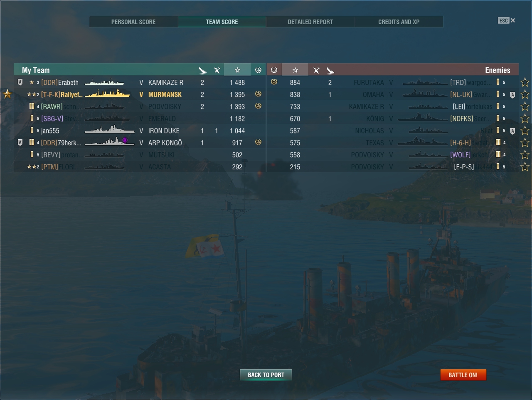Sort My Team by base XP star column

click(237, 70)
